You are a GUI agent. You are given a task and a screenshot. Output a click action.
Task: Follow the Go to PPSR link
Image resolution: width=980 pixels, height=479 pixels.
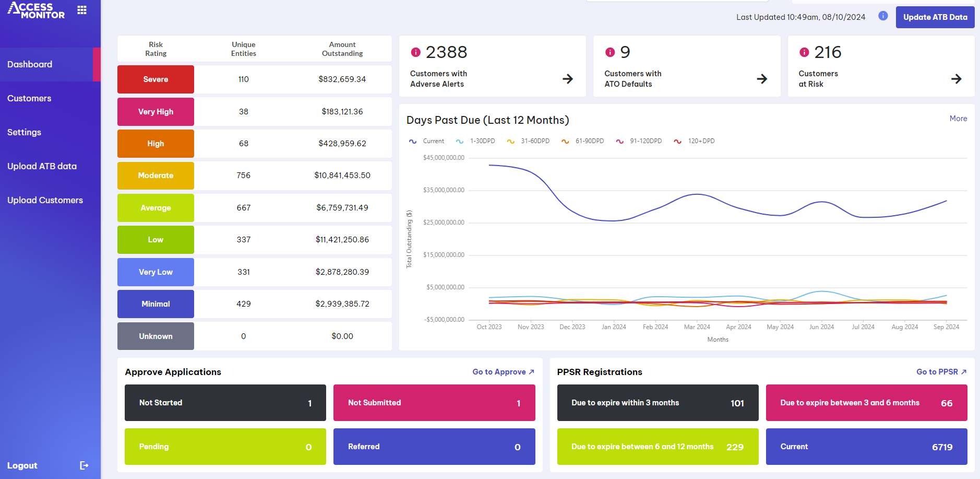(941, 371)
